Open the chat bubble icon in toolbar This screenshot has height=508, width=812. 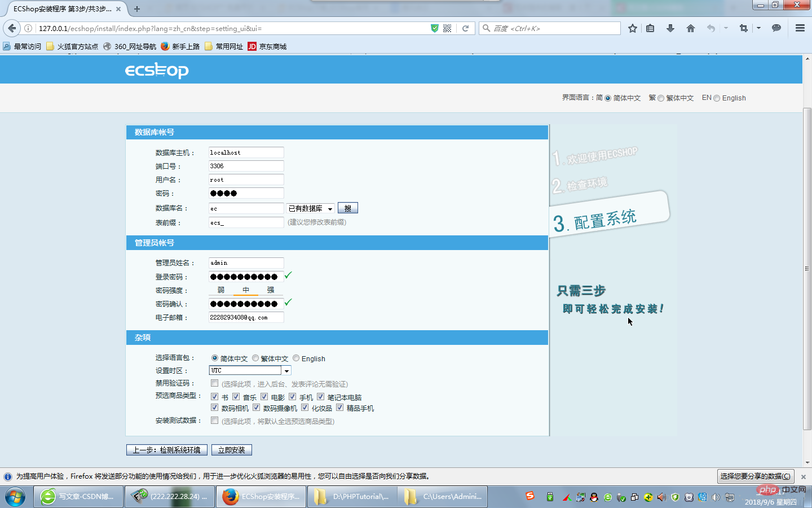(776, 28)
